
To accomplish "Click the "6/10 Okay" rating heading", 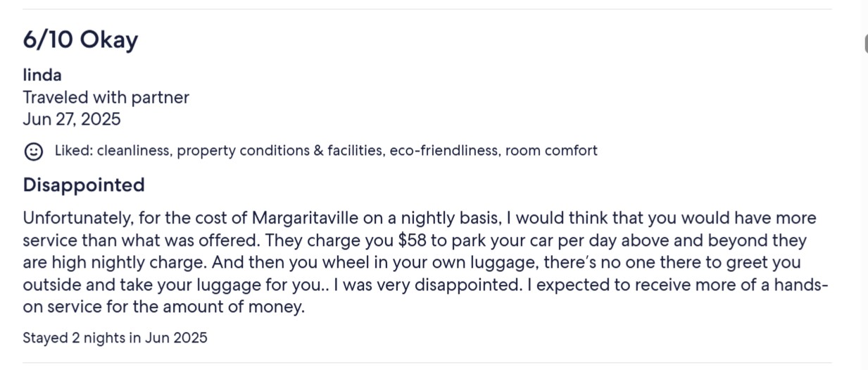I will [80, 40].
